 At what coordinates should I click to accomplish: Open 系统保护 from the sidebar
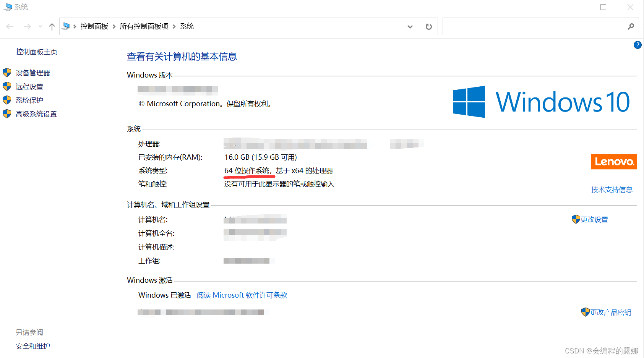tap(29, 100)
